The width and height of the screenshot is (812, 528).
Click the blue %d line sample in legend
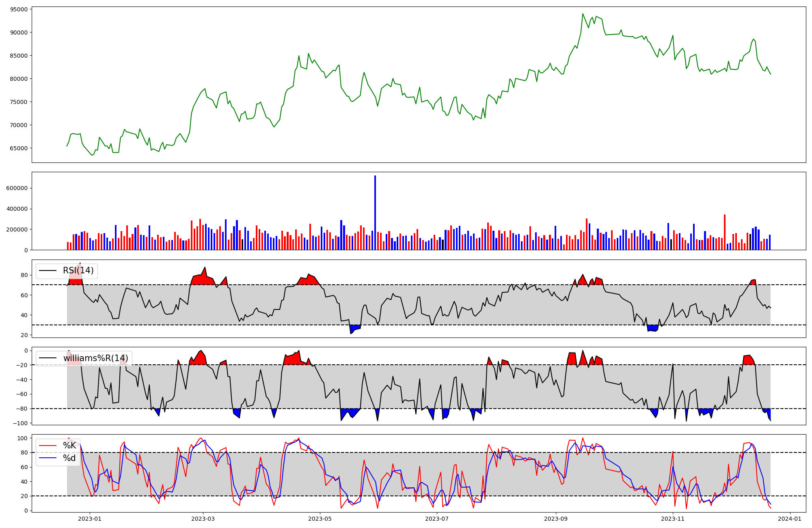coord(48,458)
